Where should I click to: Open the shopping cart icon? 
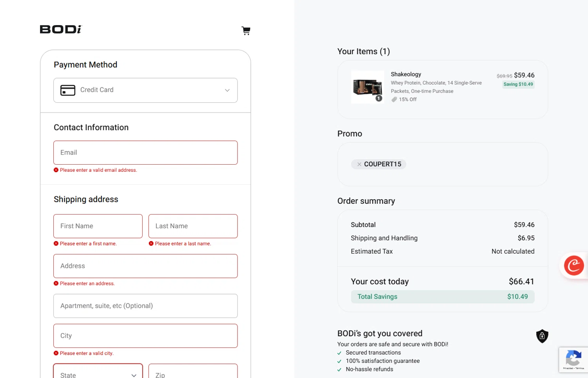(x=246, y=31)
